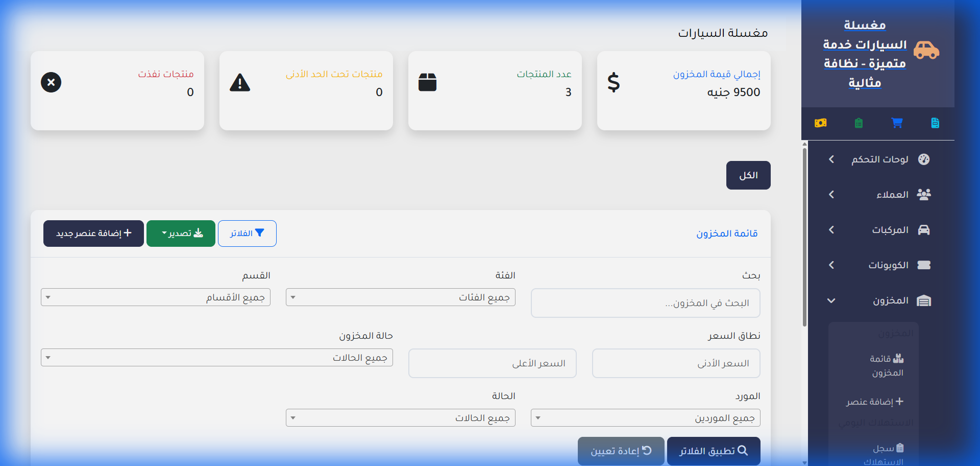Collapse the المخزون sidebar menu chevron
This screenshot has height=466, width=980.
click(831, 300)
